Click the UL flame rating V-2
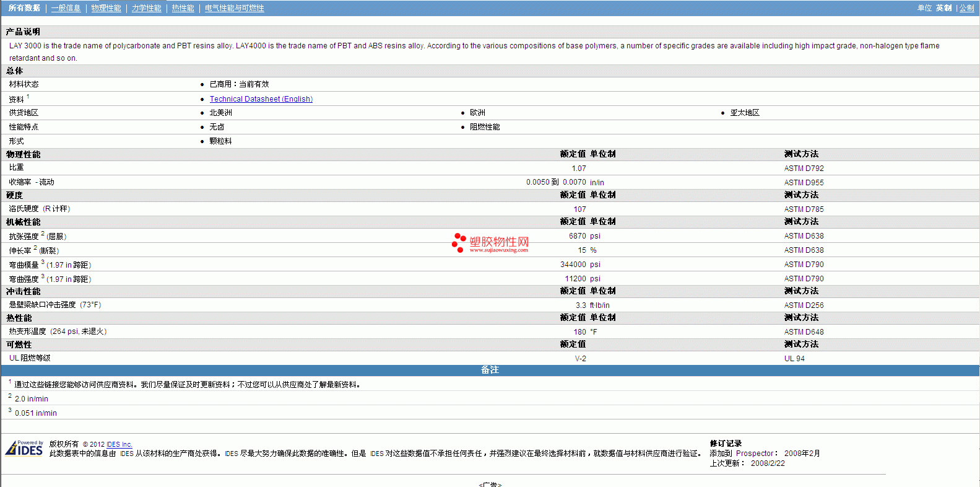This screenshot has width=980, height=487. pyautogui.click(x=581, y=359)
